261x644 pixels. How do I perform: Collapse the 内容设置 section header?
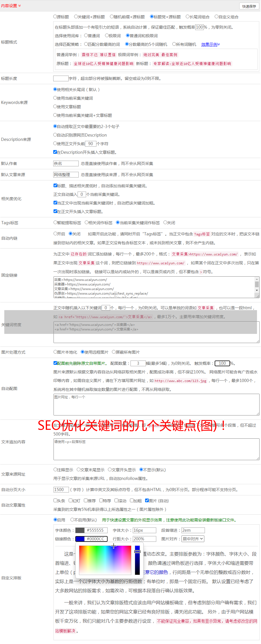(11, 6)
